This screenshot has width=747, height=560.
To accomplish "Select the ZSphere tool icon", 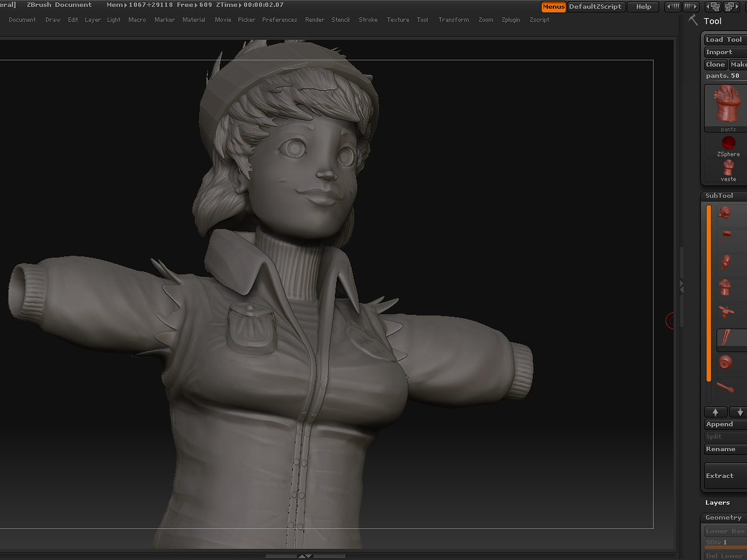I will [x=728, y=146].
